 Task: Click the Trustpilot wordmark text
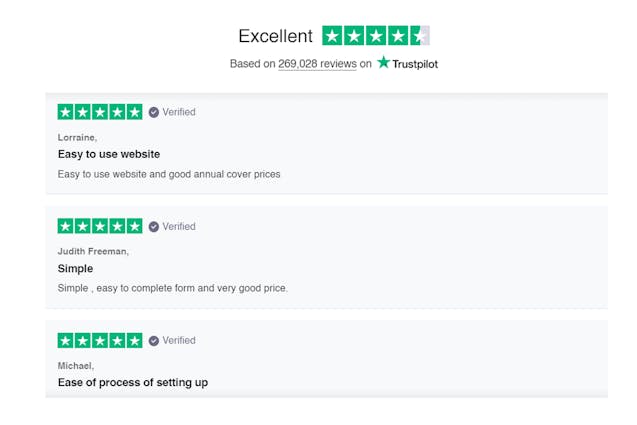[x=415, y=64]
